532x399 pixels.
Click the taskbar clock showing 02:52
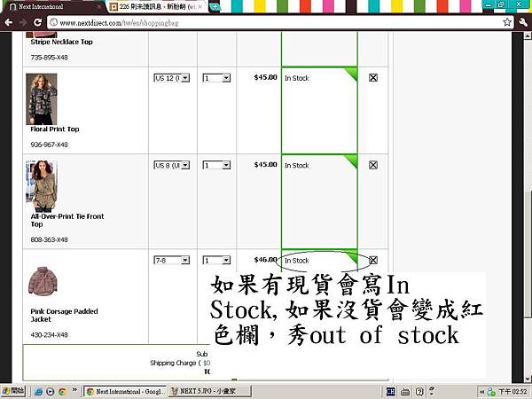point(512,392)
